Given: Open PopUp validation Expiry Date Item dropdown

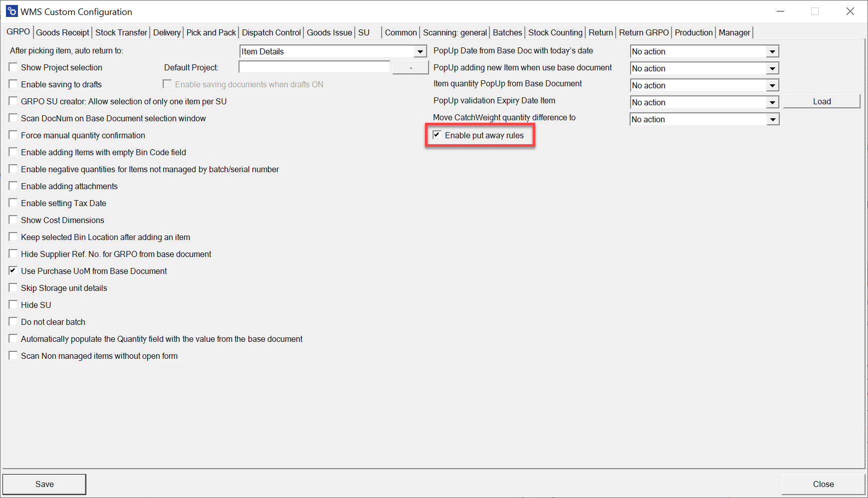Looking at the screenshot, I should click(772, 102).
